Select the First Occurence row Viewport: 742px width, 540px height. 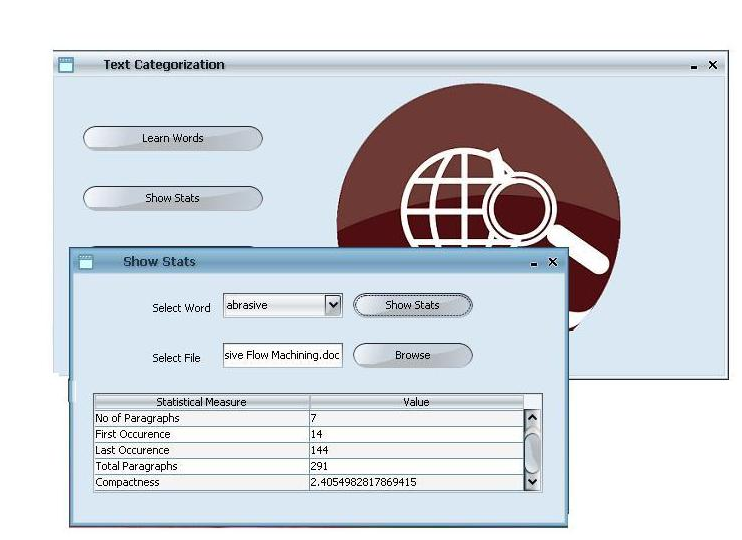pos(309,434)
